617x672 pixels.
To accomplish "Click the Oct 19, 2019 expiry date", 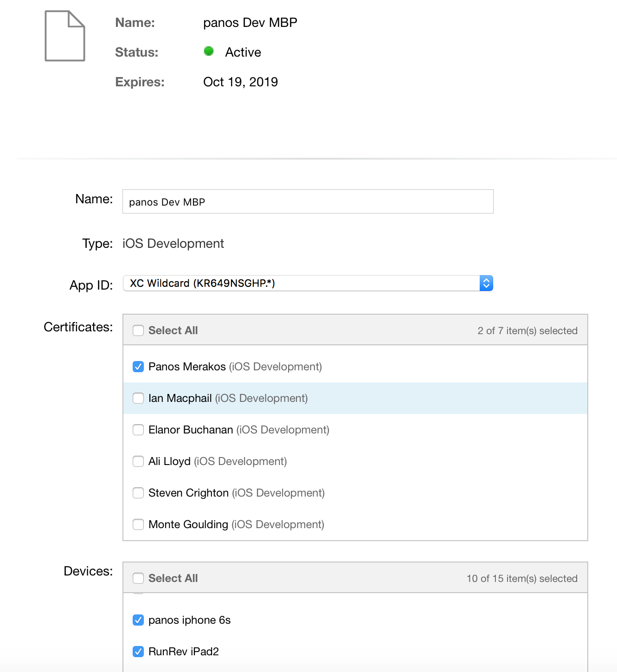I will coord(240,82).
